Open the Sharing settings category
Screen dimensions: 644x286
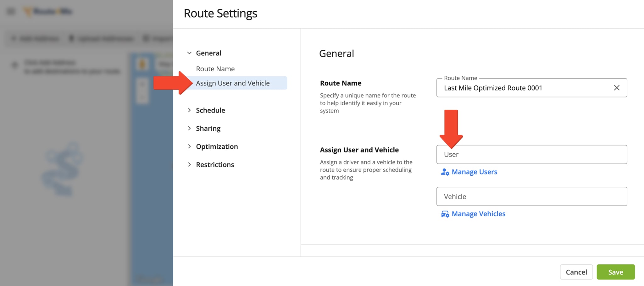tap(208, 129)
